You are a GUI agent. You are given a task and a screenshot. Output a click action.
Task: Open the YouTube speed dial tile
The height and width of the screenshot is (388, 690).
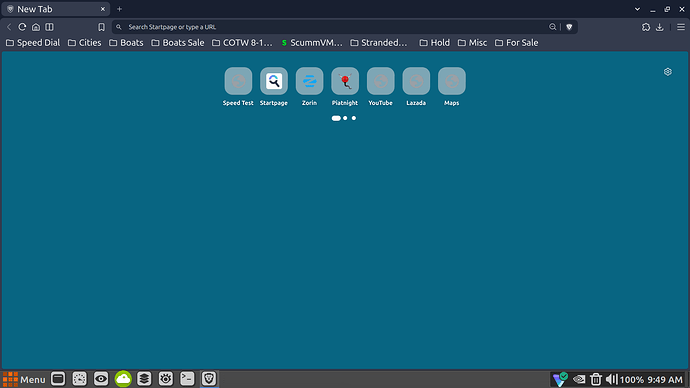(381, 87)
